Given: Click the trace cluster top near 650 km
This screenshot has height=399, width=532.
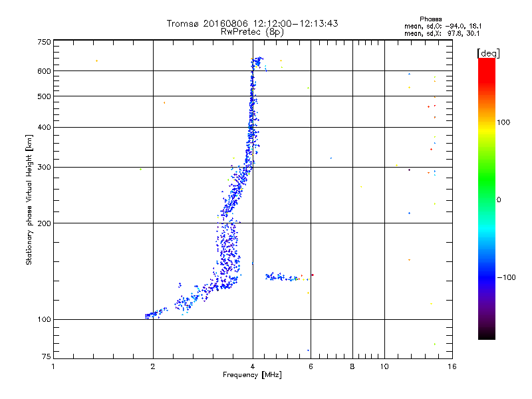Looking at the screenshot, I should 257,63.
